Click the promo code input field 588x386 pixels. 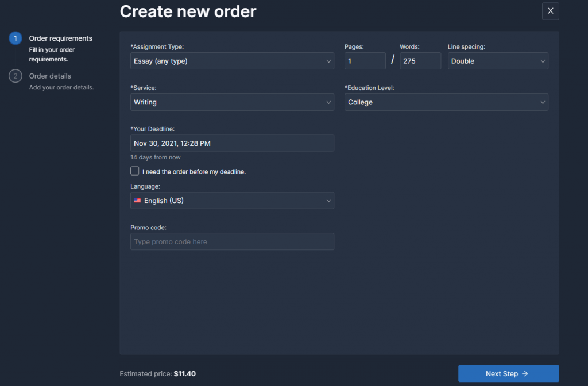tap(232, 241)
